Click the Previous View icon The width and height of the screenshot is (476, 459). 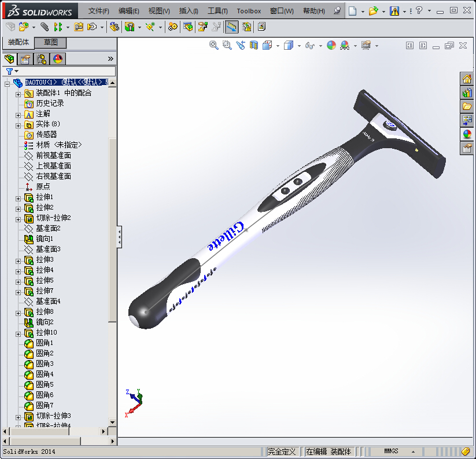241,46
